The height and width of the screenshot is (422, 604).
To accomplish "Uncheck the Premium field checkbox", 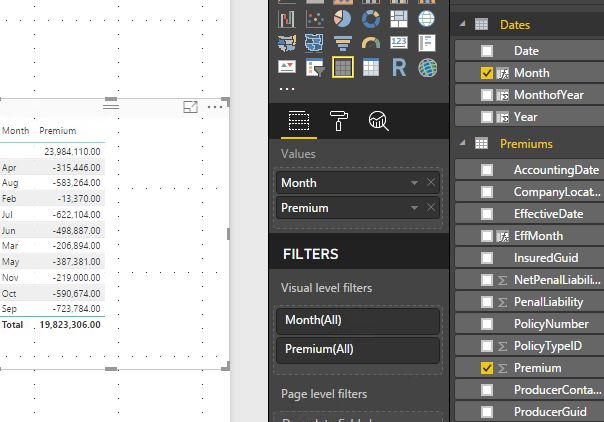I will click(487, 368).
